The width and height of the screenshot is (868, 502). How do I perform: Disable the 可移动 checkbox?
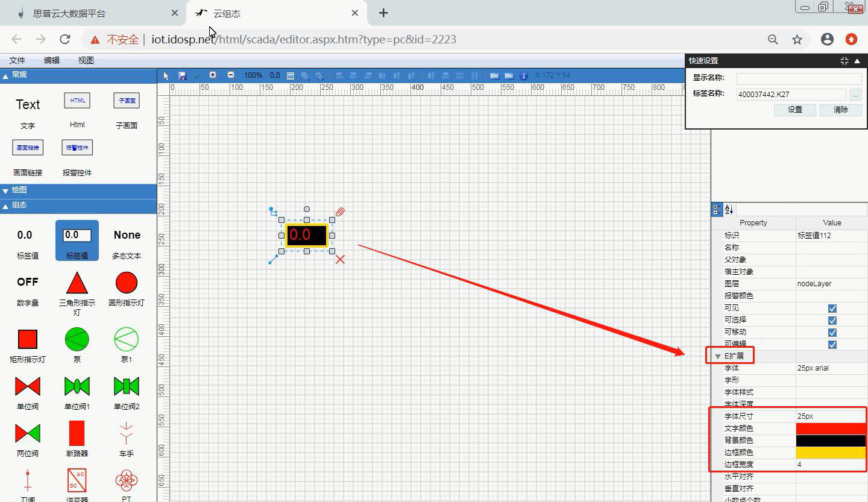coord(832,332)
